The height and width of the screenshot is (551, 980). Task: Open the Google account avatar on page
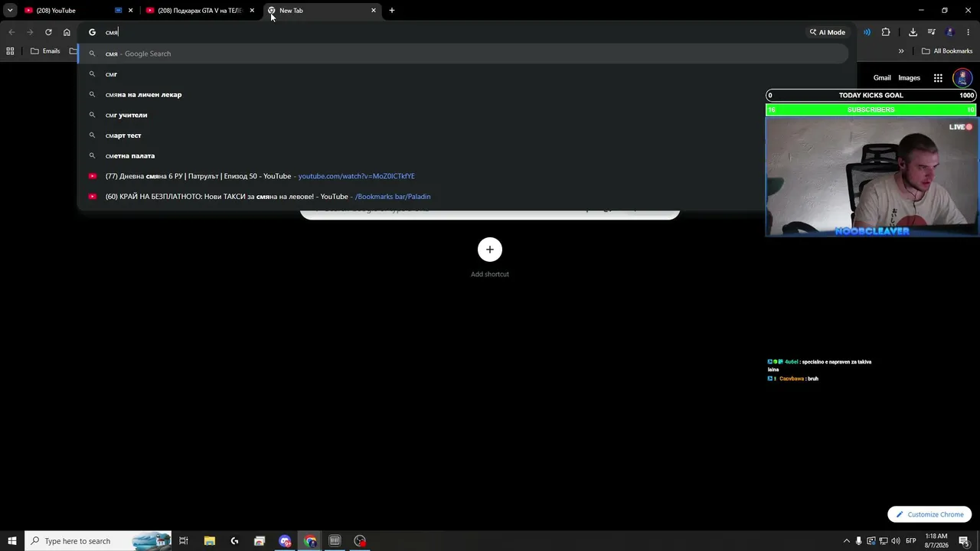[962, 78]
